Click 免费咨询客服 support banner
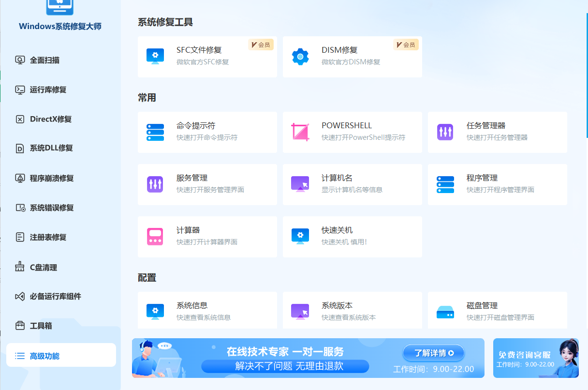The image size is (588, 390). [x=536, y=358]
